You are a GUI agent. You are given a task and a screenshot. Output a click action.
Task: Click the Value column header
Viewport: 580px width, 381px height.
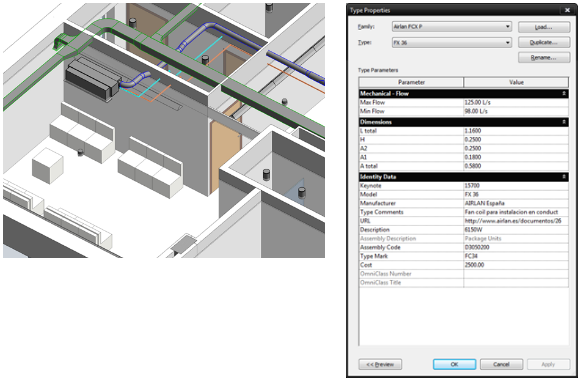click(516, 82)
